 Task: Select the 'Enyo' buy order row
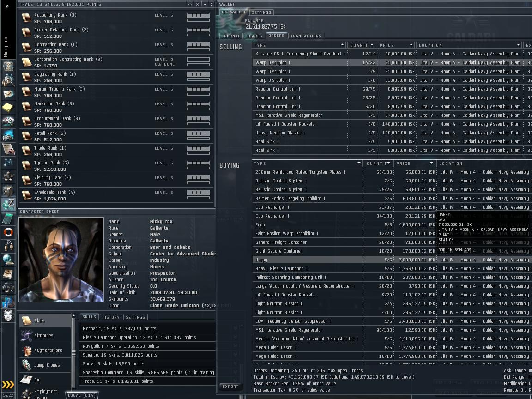[392, 224]
